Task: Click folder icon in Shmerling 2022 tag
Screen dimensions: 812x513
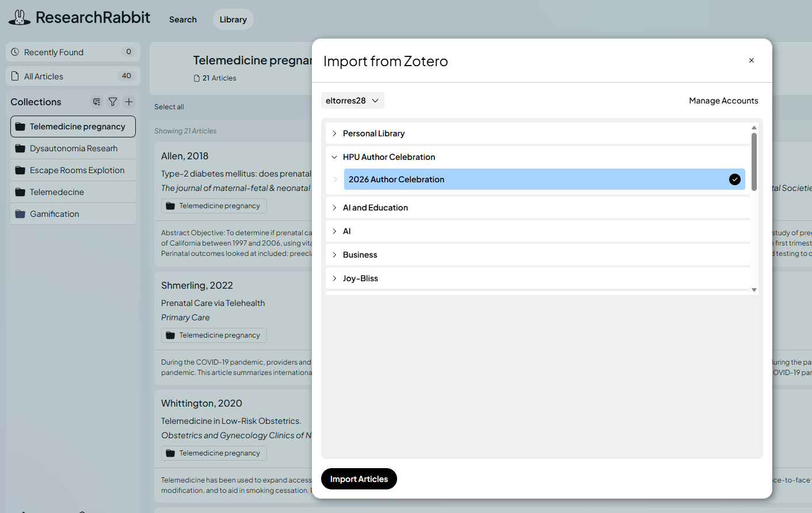Action: coord(170,335)
